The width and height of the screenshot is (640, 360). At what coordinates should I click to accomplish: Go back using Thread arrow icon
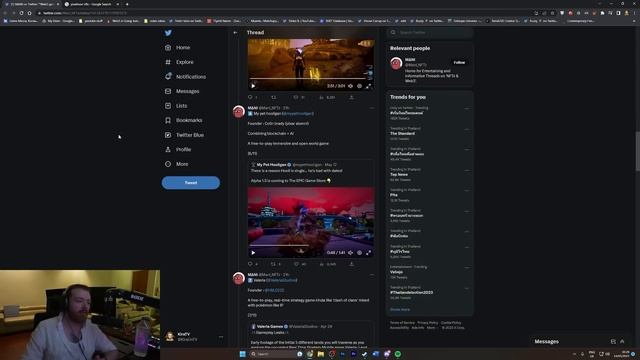point(235,33)
